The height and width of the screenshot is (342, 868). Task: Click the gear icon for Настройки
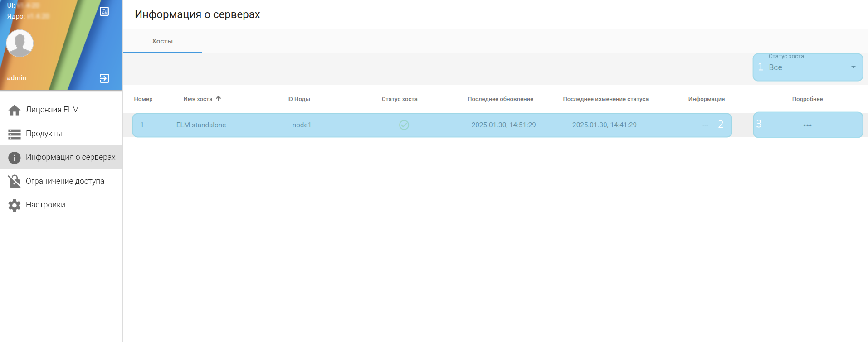(x=15, y=205)
